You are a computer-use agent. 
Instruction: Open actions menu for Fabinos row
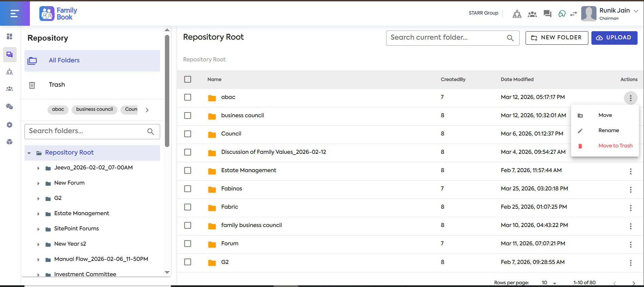point(631,190)
